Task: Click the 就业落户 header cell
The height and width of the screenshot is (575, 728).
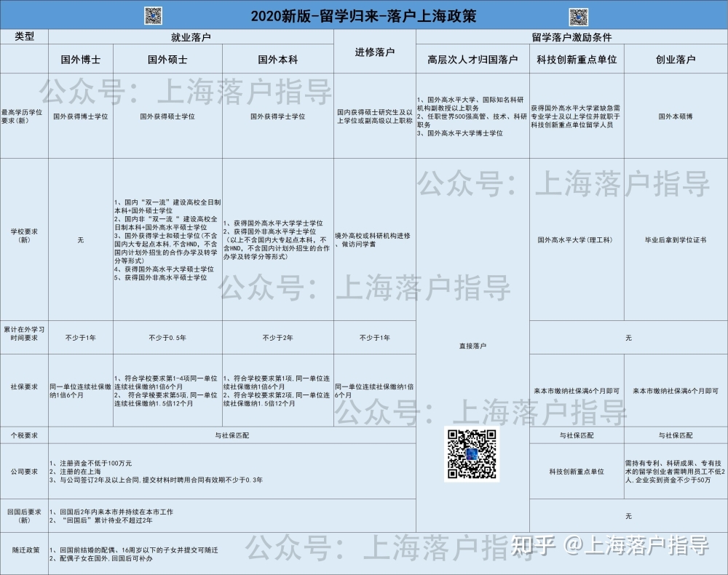Action: pos(191,37)
